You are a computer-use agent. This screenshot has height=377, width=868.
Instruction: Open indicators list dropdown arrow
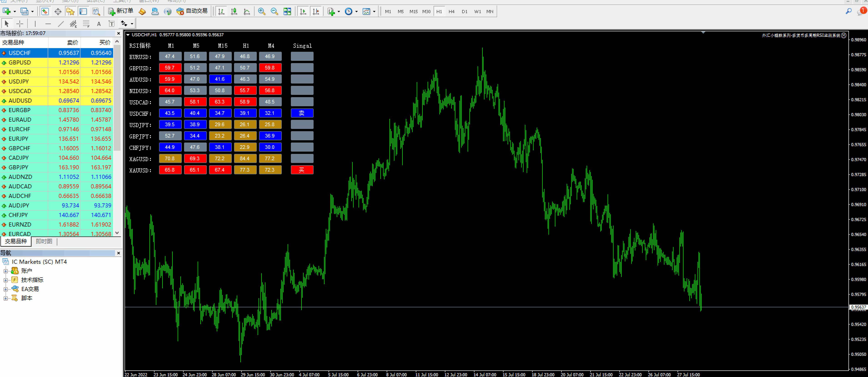click(339, 11)
